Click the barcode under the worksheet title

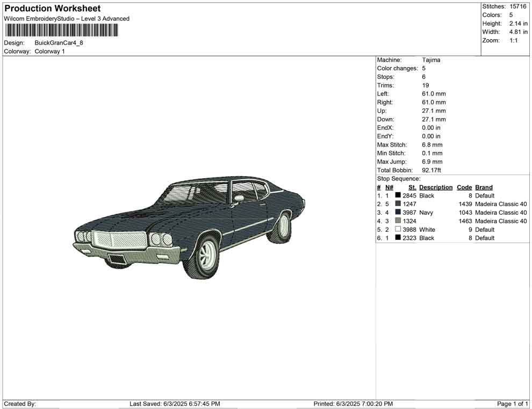(x=61, y=30)
